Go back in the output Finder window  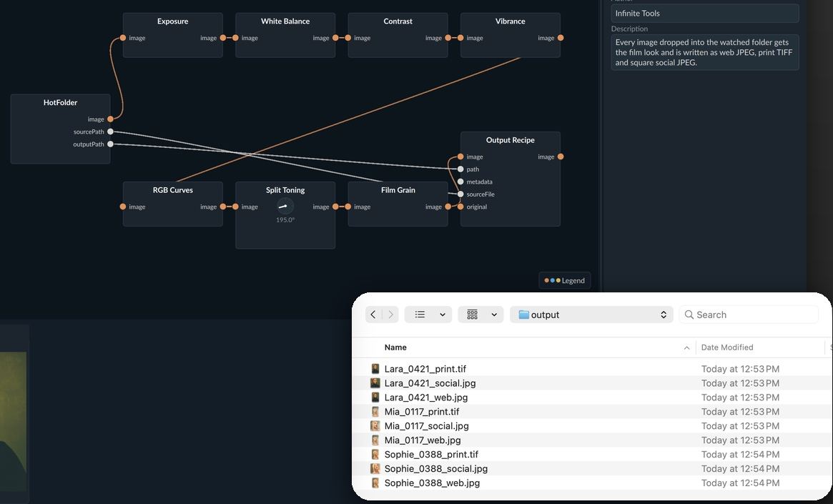pos(373,315)
